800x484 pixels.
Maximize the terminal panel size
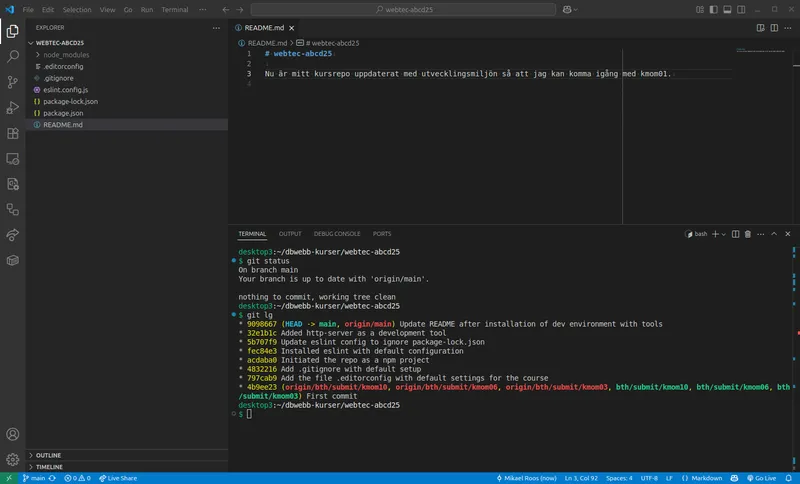(774, 234)
